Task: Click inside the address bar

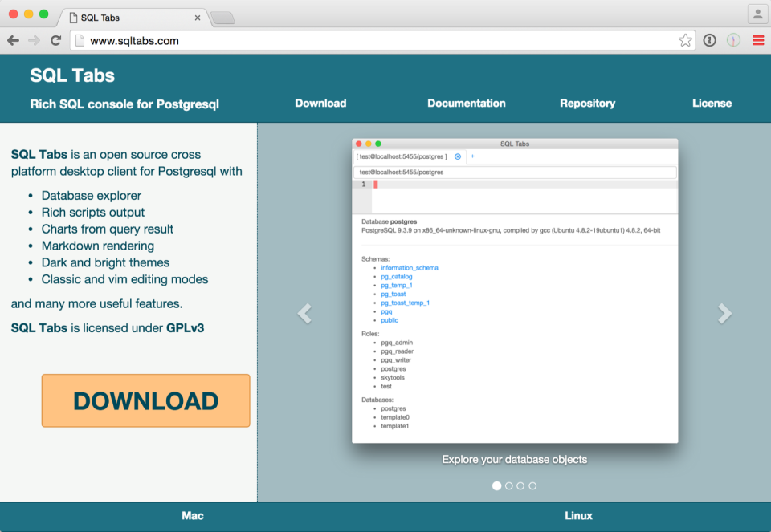Action: pyautogui.click(x=321, y=39)
